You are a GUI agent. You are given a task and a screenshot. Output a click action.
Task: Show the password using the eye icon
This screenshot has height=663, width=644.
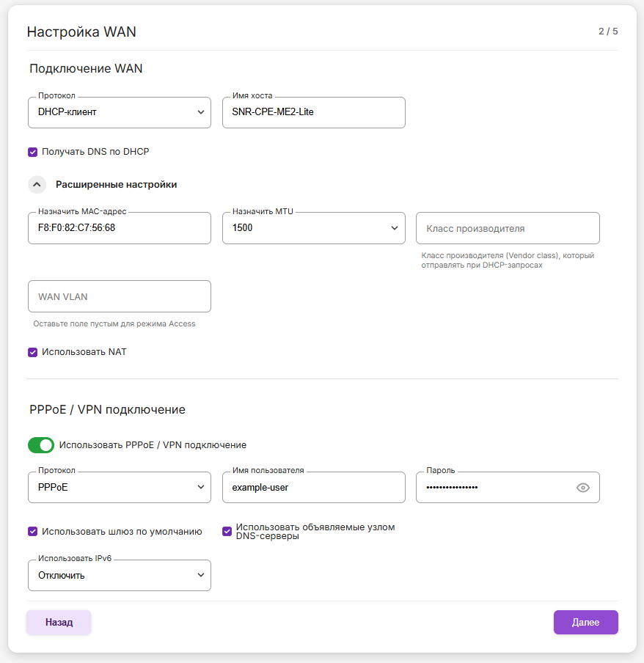(x=583, y=488)
